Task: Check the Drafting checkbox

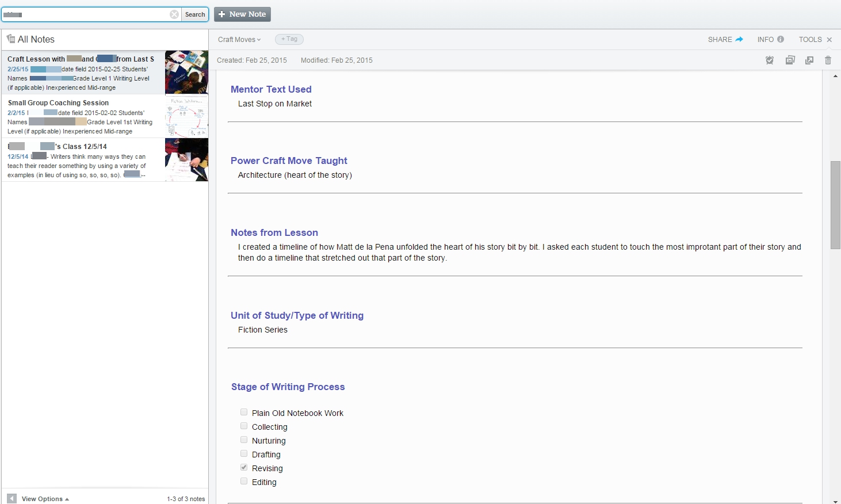Action: point(244,454)
